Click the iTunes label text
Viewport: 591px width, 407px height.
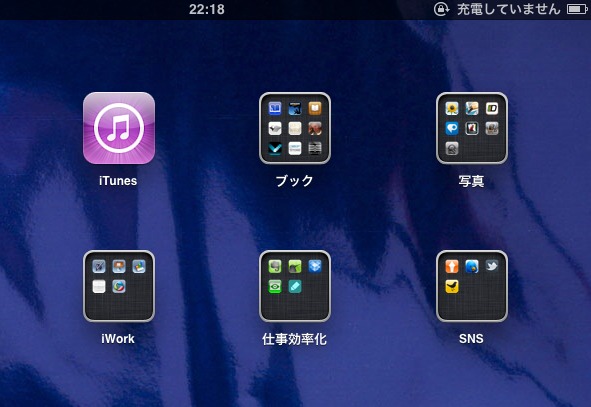(x=118, y=181)
